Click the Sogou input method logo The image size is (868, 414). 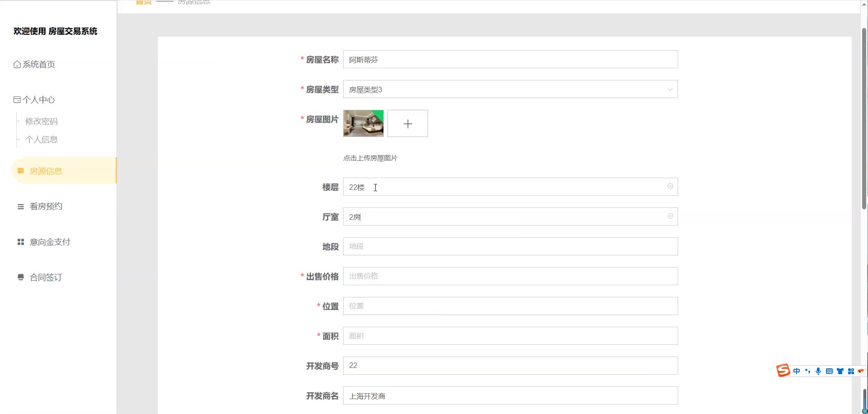point(783,371)
